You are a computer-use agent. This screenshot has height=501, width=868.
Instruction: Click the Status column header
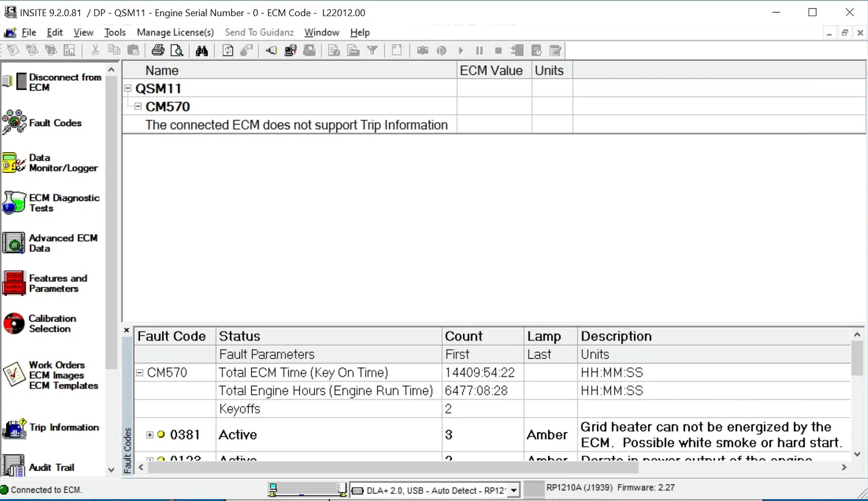tap(328, 336)
